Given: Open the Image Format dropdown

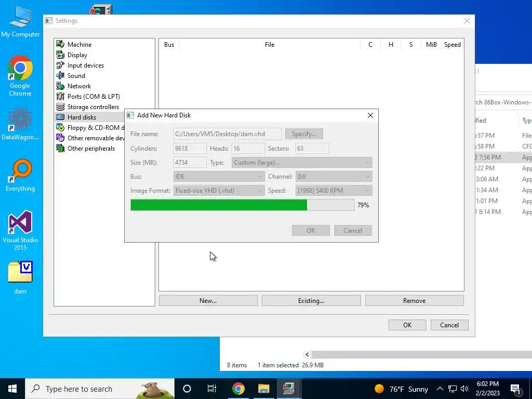Looking at the screenshot, I should [x=219, y=190].
